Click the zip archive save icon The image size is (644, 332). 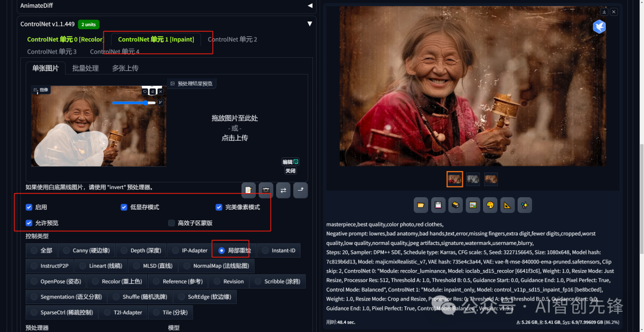tap(456, 205)
